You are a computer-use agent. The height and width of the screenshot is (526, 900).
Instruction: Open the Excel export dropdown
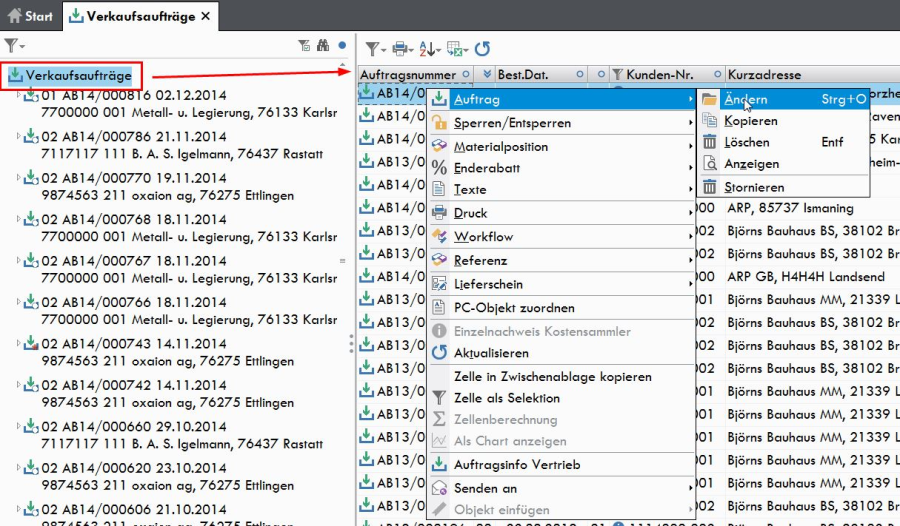click(457, 49)
